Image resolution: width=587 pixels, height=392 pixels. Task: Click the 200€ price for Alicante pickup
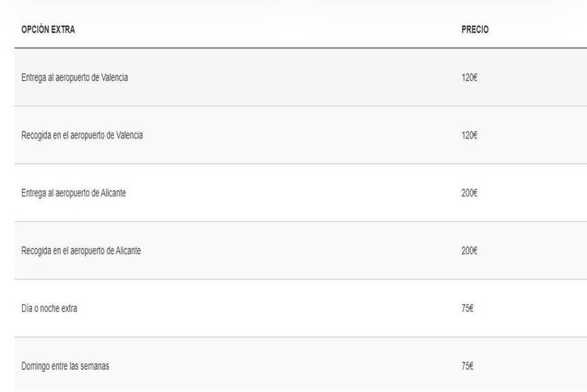tap(469, 251)
